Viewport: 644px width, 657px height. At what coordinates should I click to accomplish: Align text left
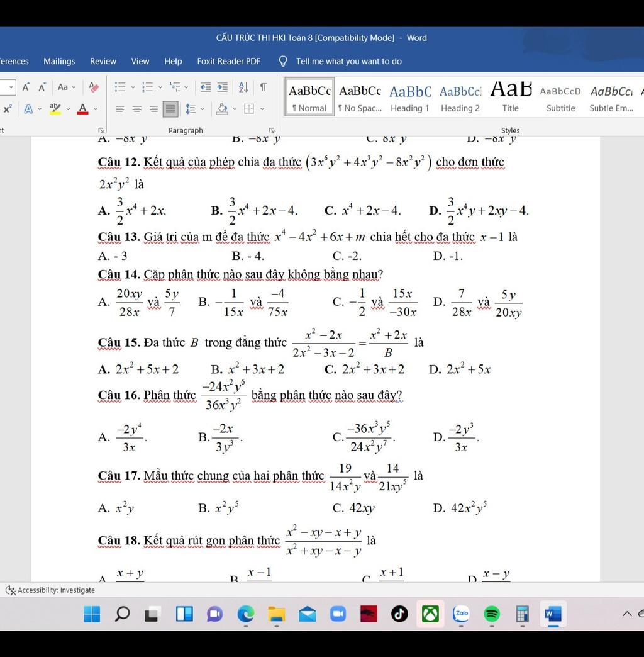pos(120,109)
